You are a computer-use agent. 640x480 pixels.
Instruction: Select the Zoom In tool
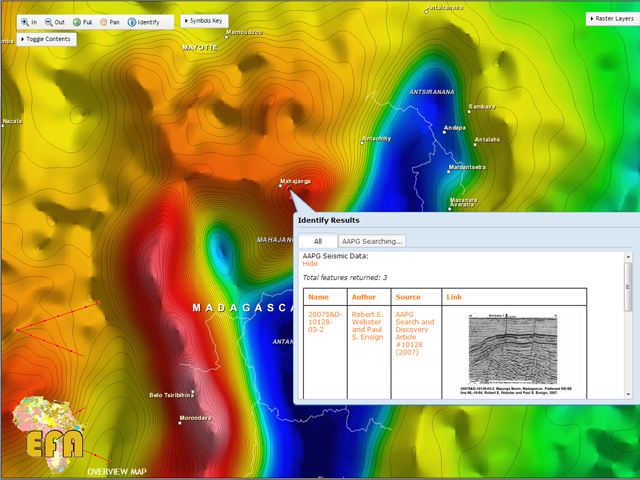click(29, 22)
